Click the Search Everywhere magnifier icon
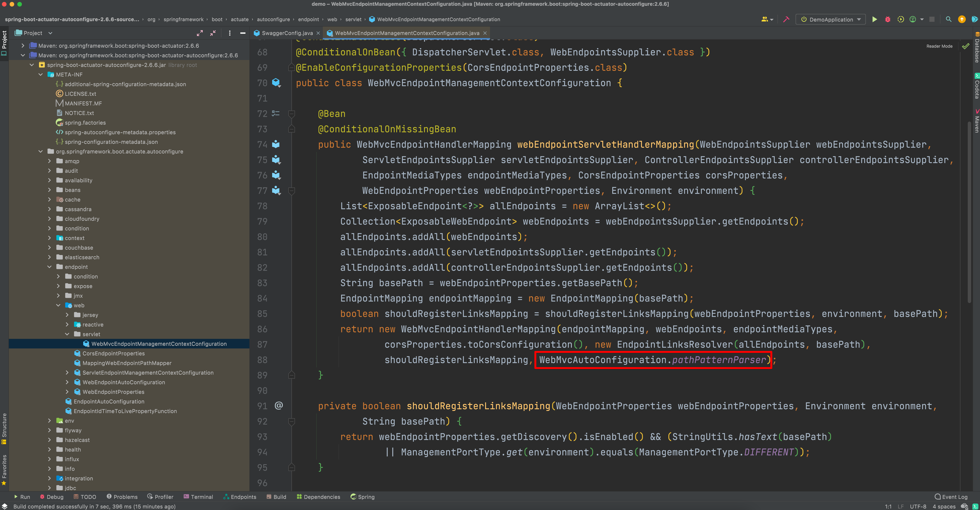Screen dimensions: 980x510 948,19
